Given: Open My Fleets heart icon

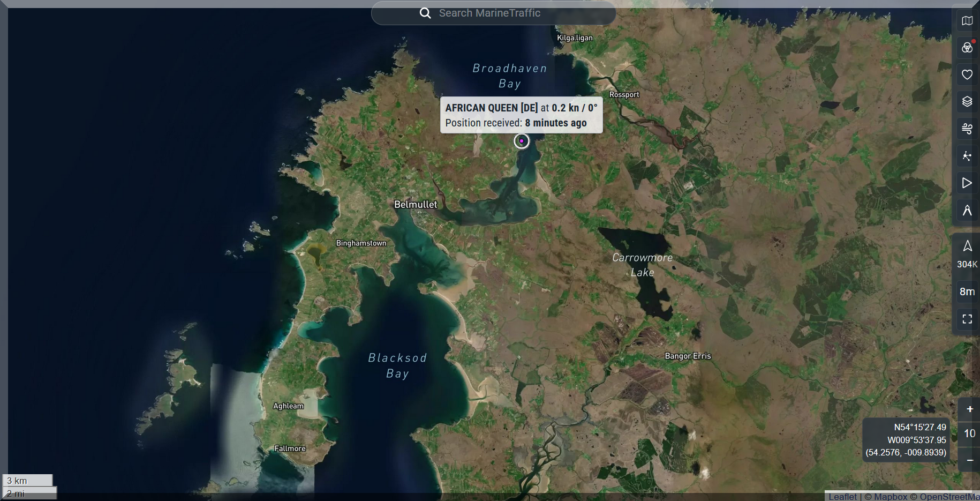Looking at the screenshot, I should [967, 74].
